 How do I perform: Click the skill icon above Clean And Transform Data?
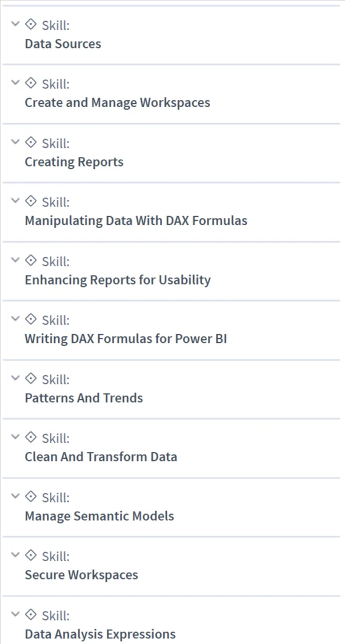click(x=30, y=438)
